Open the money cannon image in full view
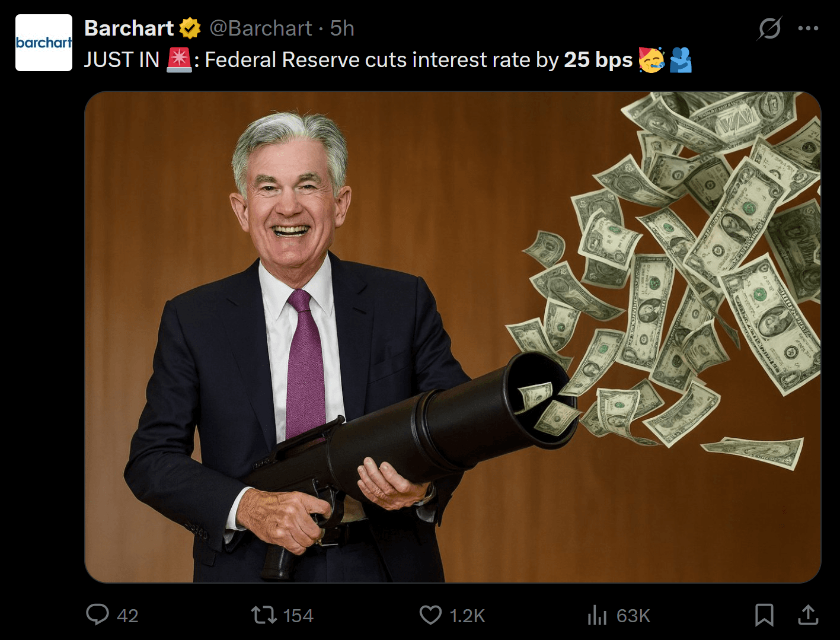The width and height of the screenshot is (840, 640). (x=453, y=337)
